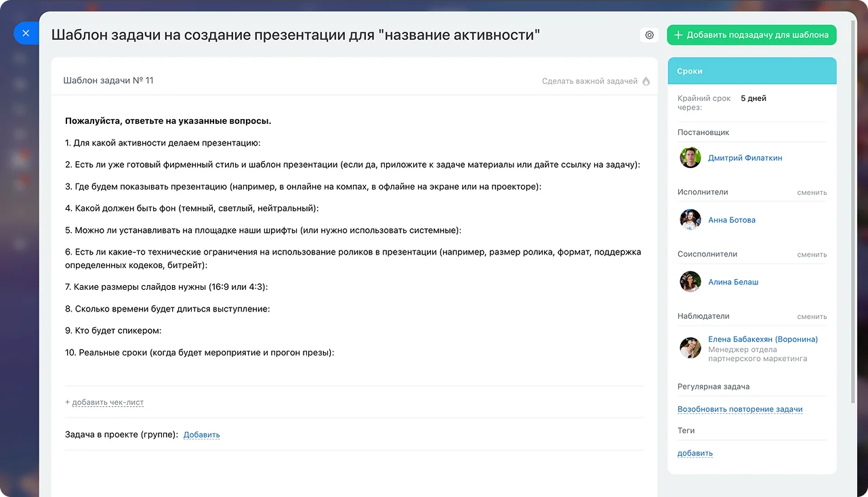
Task: Click the plus icon on the green subtask button
Action: click(677, 35)
